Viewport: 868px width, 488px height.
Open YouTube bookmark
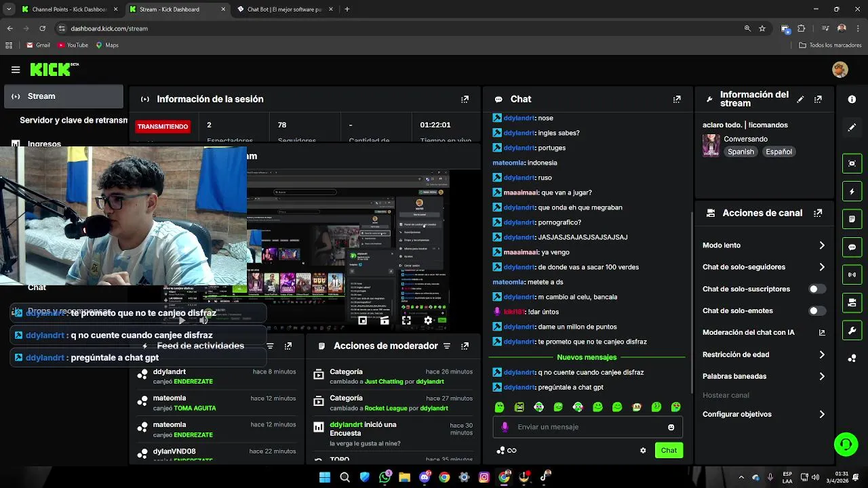point(73,45)
